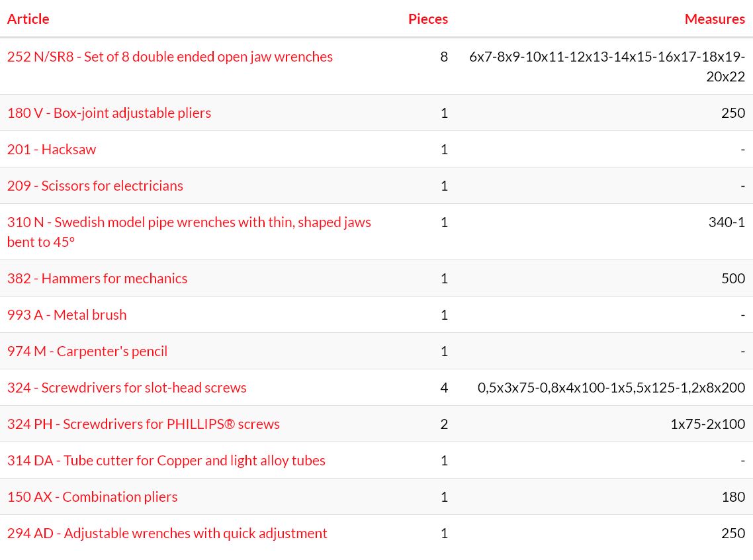Click the 1x75-2x100 measures cell
This screenshot has width=753, height=560.
708,424
